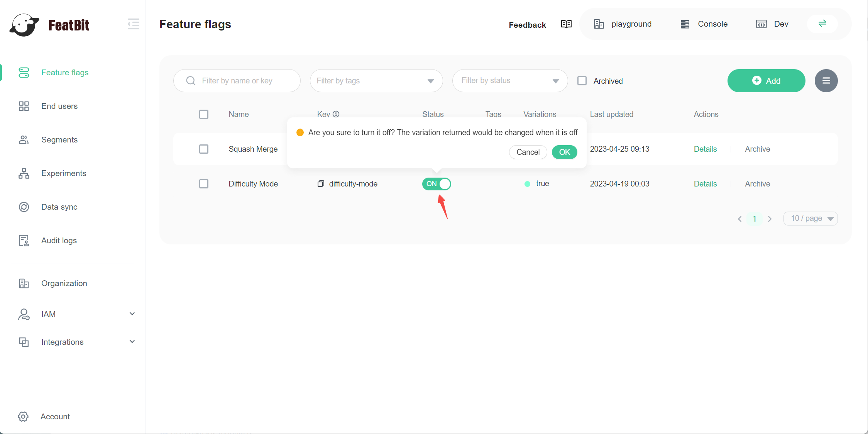Open the Filter by tags dropdown

(376, 81)
